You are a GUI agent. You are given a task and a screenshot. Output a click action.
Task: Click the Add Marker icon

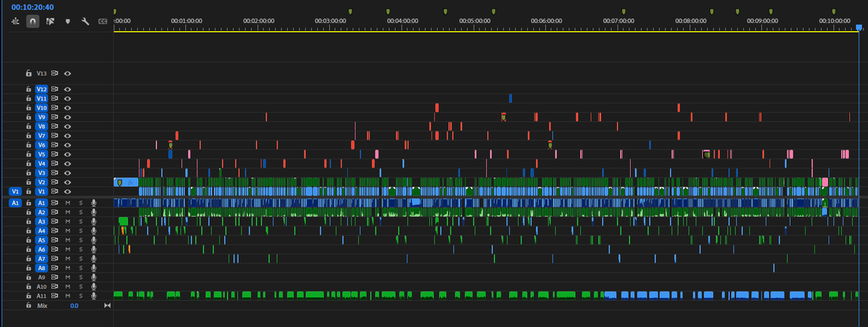tap(67, 21)
